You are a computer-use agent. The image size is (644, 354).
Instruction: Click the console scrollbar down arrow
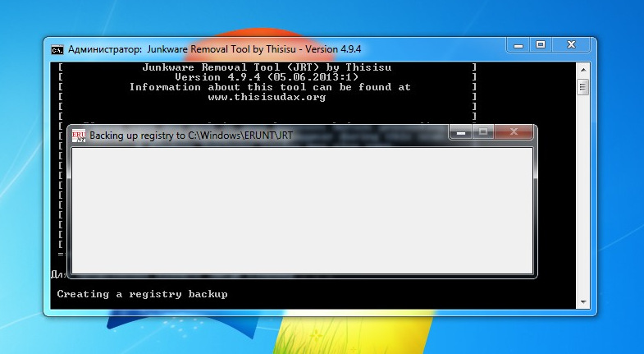click(x=583, y=302)
